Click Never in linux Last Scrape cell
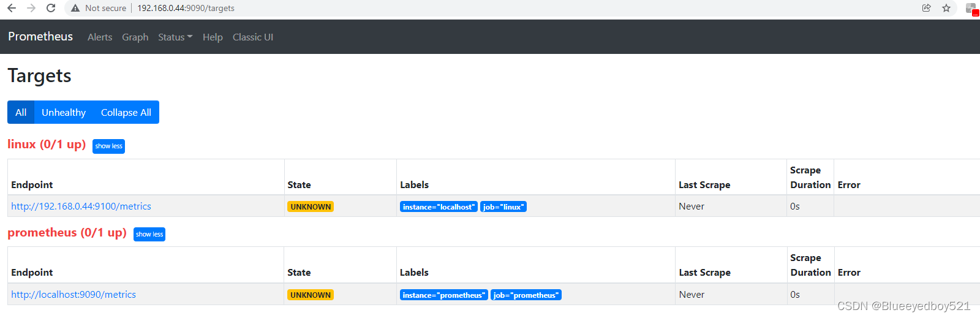This screenshot has height=318, width=980. coord(692,206)
